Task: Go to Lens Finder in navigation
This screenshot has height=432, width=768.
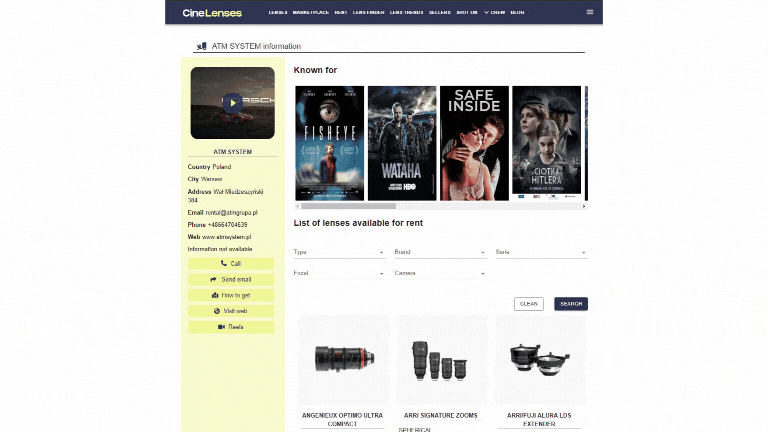Action: [369, 12]
